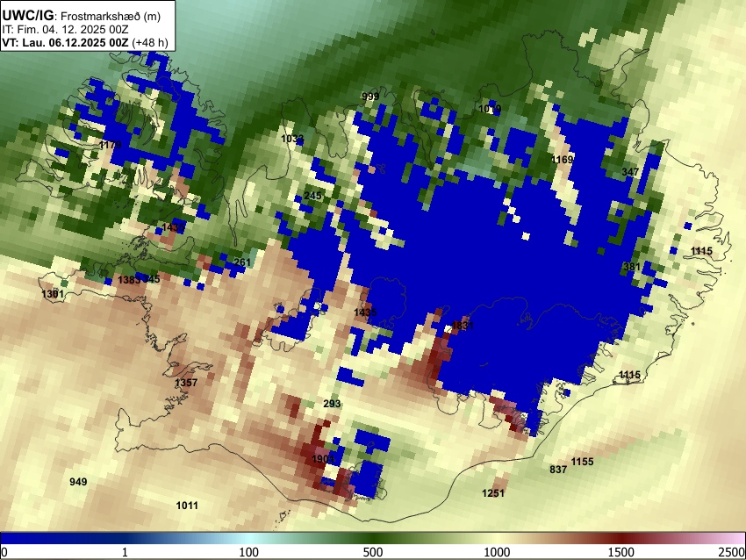Viewport: 746px width, 560px height.
Task: Click the map value 1251
Action: [493, 493]
